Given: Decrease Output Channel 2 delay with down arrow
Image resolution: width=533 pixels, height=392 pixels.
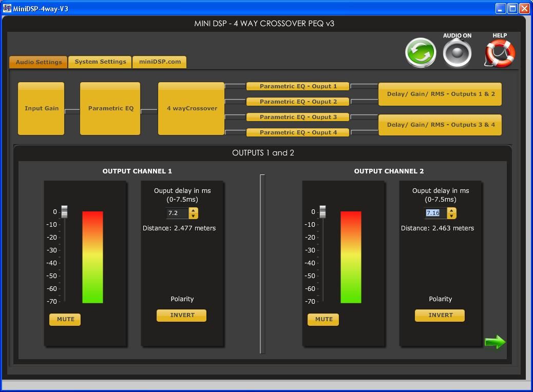Looking at the screenshot, I should [451, 216].
